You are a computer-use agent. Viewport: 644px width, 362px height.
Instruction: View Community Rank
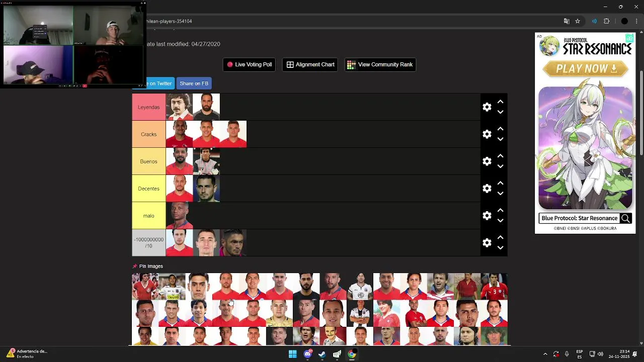(380, 64)
